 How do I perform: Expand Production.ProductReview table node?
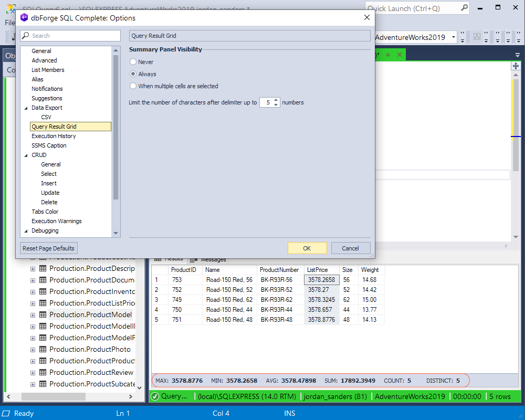(x=33, y=373)
